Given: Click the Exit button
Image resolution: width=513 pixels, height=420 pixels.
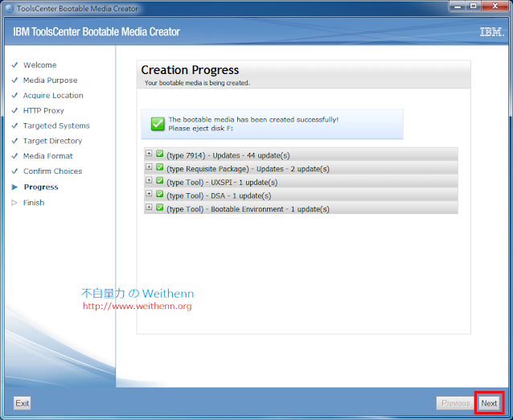Looking at the screenshot, I should [23, 403].
